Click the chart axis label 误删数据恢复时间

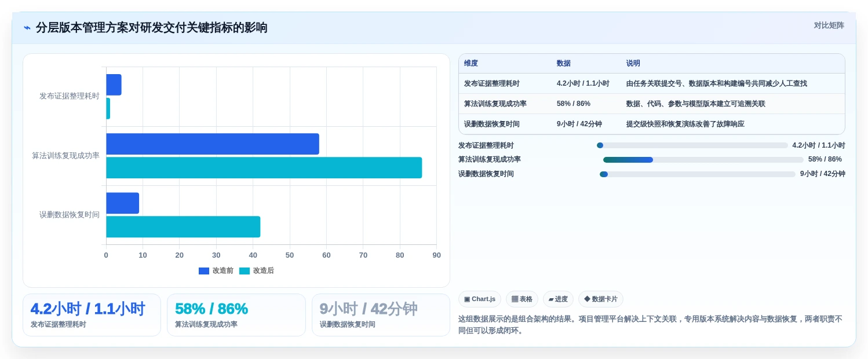tap(70, 215)
